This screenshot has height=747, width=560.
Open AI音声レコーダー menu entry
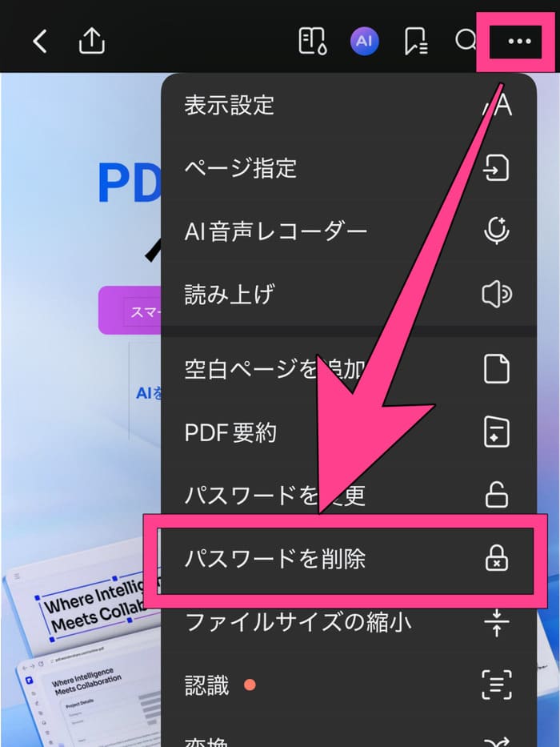(x=349, y=231)
